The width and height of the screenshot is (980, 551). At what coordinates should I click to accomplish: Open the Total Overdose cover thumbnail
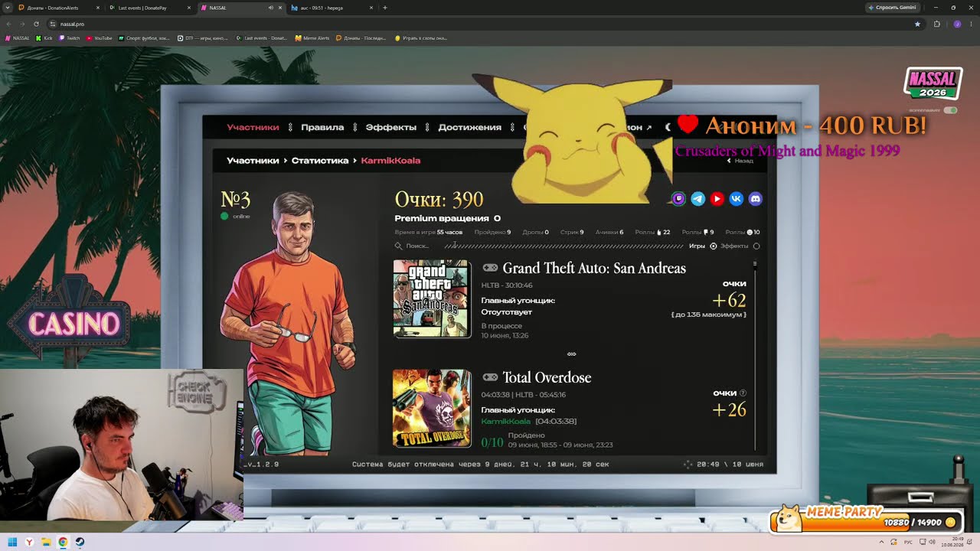pos(432,408)
